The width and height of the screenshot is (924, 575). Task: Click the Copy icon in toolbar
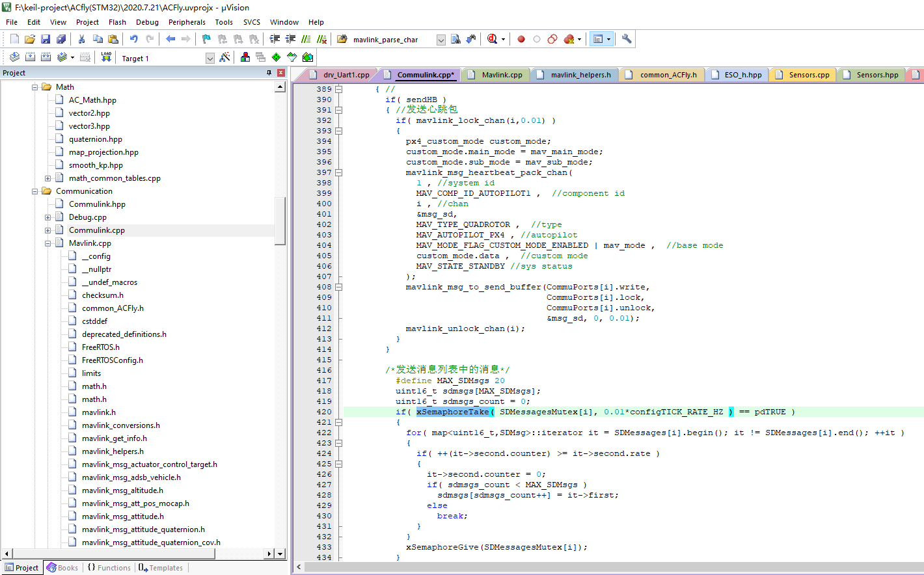click(x=98, y=39)
